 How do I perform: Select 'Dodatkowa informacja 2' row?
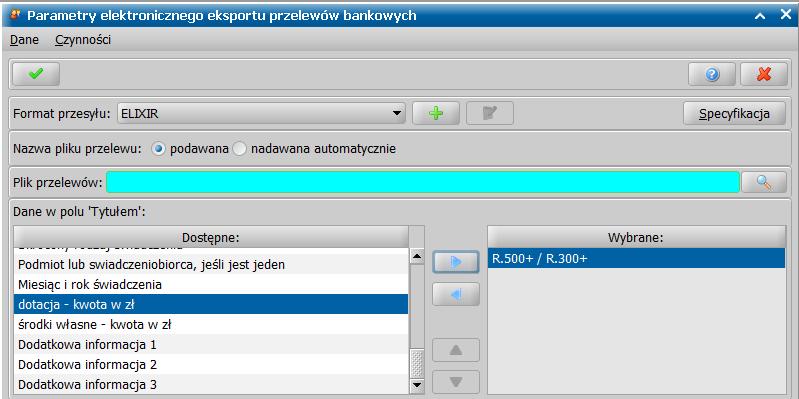pos(211,364)
